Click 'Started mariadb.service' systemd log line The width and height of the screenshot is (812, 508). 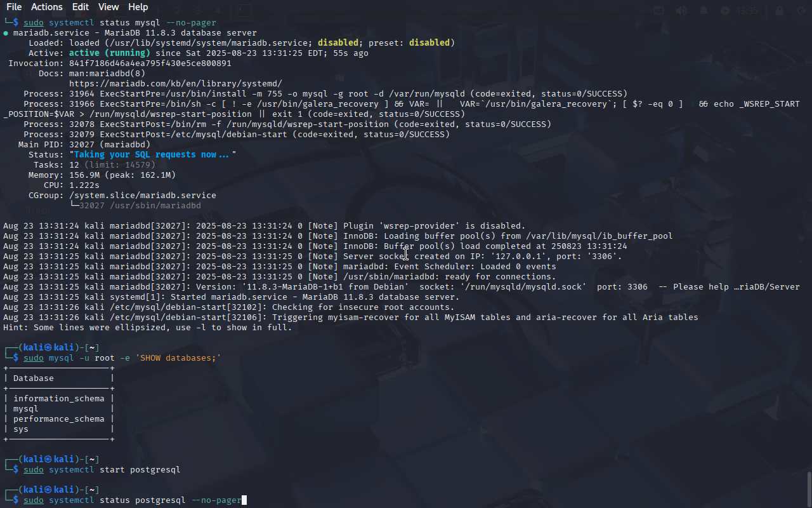(x=232, y=297)
